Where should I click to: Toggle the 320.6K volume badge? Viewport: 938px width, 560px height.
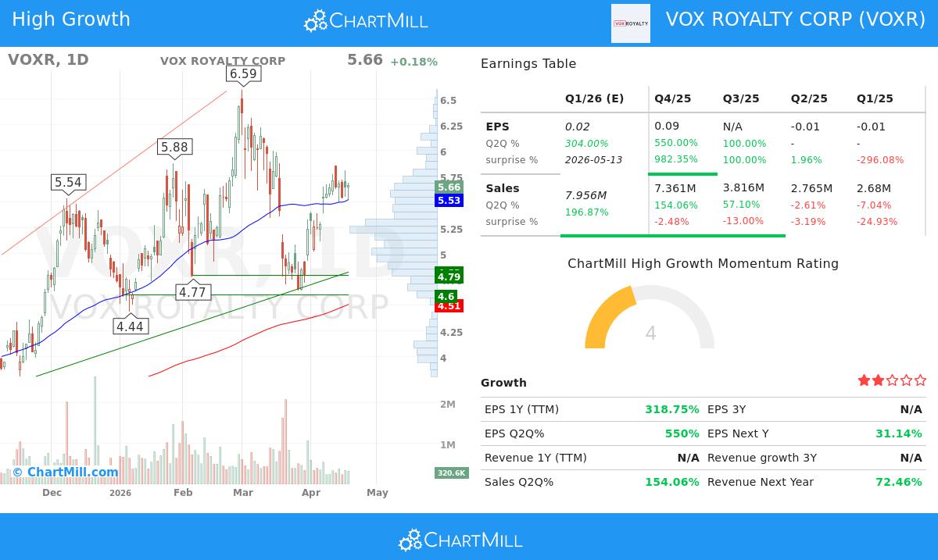448,473
